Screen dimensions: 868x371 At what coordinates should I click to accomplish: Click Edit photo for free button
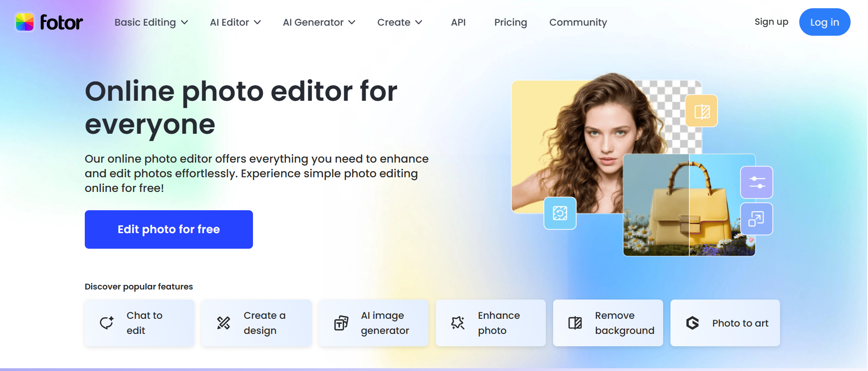(169, 229)
